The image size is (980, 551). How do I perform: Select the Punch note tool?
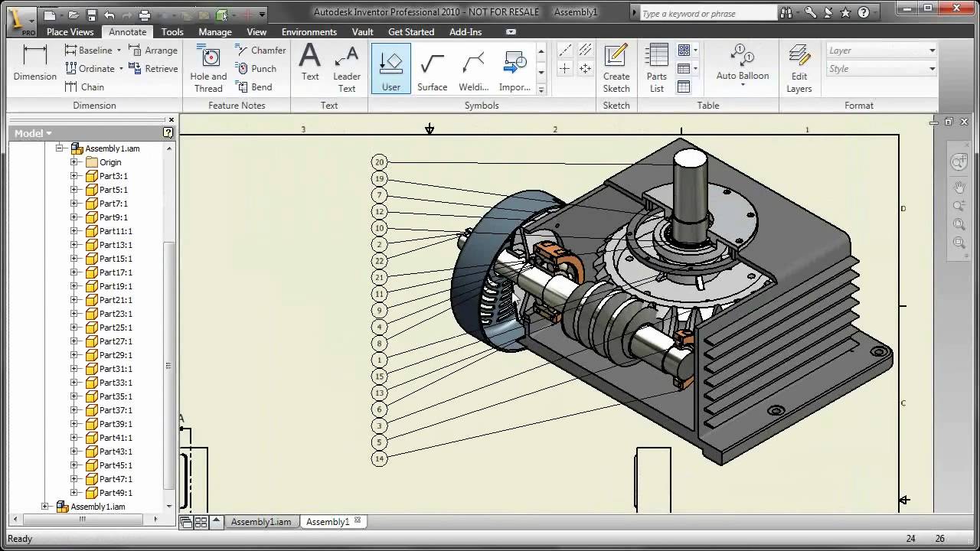point(256,69)
